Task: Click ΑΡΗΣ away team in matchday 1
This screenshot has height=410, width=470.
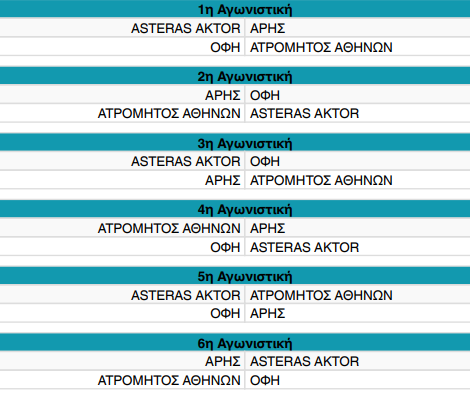Action: pyautogui.click(x=268, y=28)
